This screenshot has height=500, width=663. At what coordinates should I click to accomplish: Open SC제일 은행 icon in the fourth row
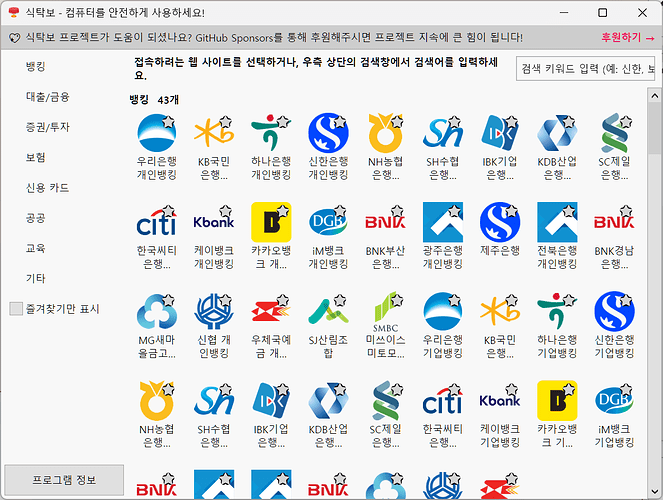tap(385, 401)
